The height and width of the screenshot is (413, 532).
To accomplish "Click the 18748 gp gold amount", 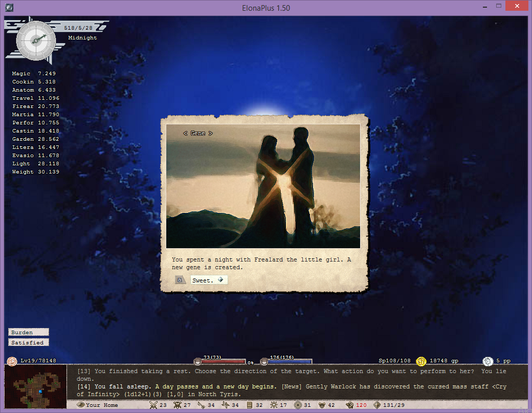I will [x=444, y=360].
